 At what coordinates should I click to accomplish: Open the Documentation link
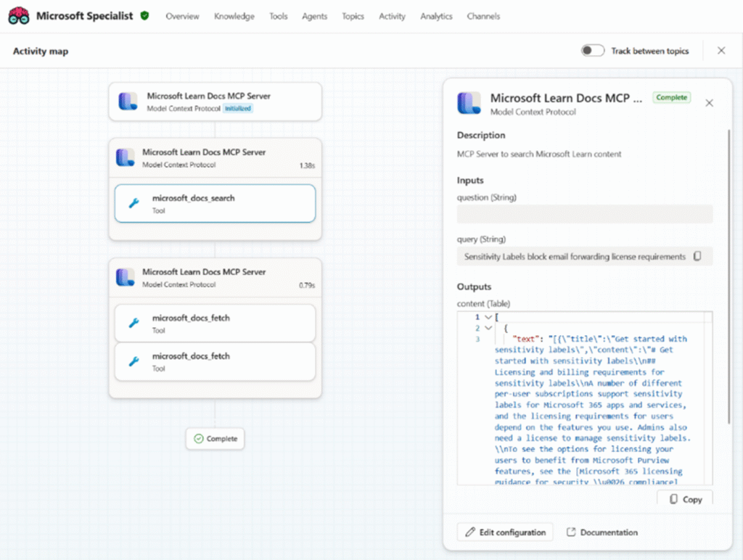click(602, 532)
